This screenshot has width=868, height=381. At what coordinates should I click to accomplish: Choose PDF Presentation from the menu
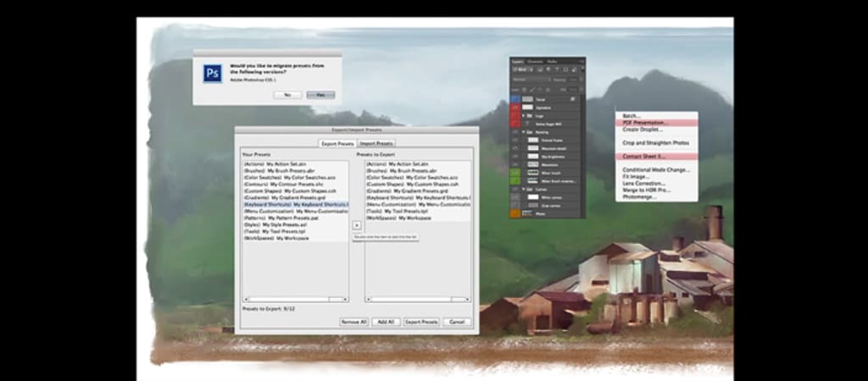point(644,123)
